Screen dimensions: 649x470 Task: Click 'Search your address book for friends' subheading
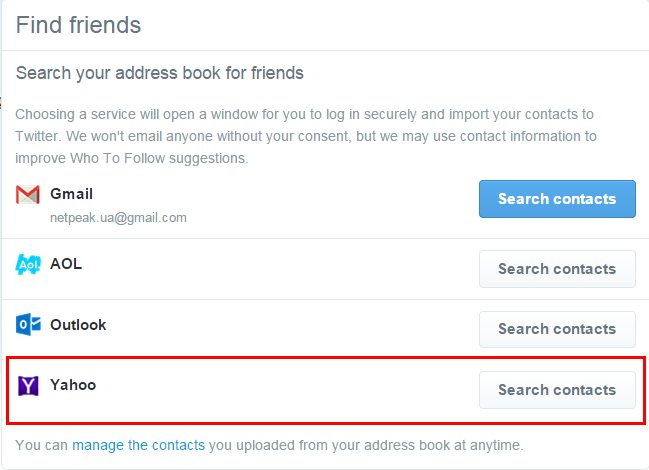pyautogui.click(x=160, y=73)
